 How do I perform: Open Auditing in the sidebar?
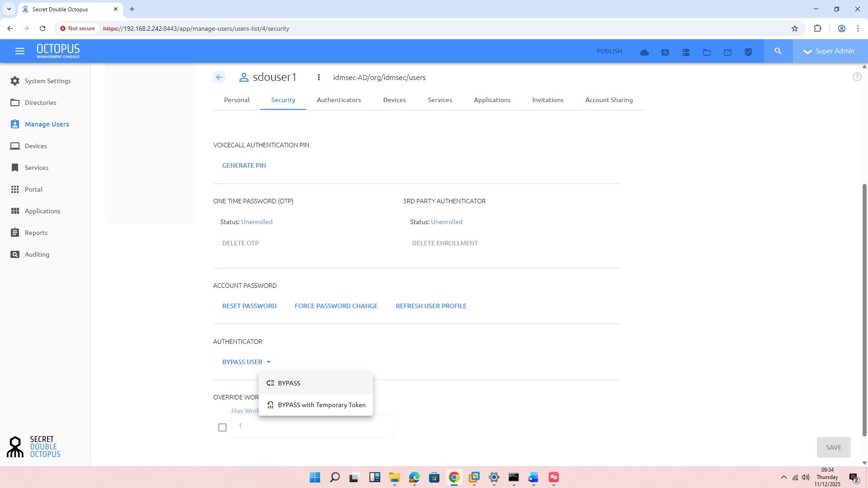(37, 254)
